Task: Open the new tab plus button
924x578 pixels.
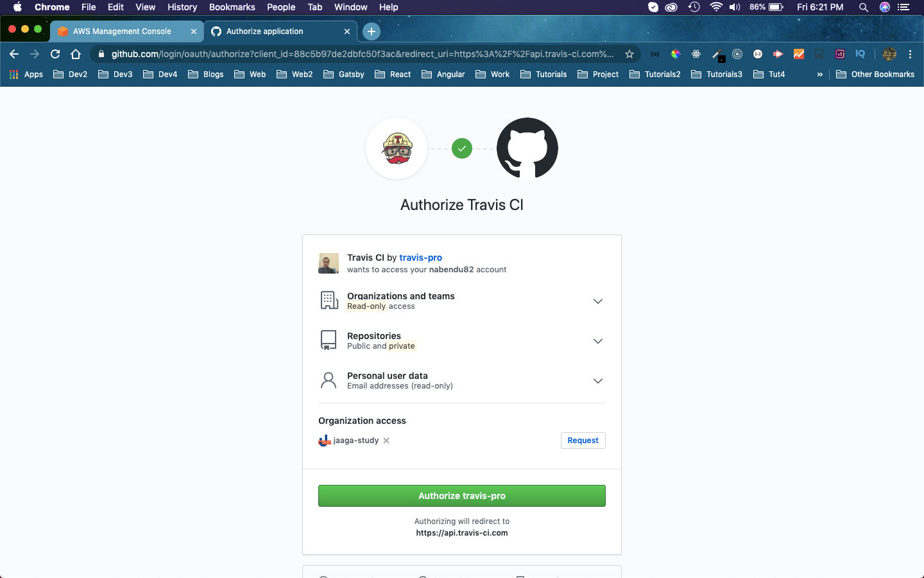Action: point(372,31)
